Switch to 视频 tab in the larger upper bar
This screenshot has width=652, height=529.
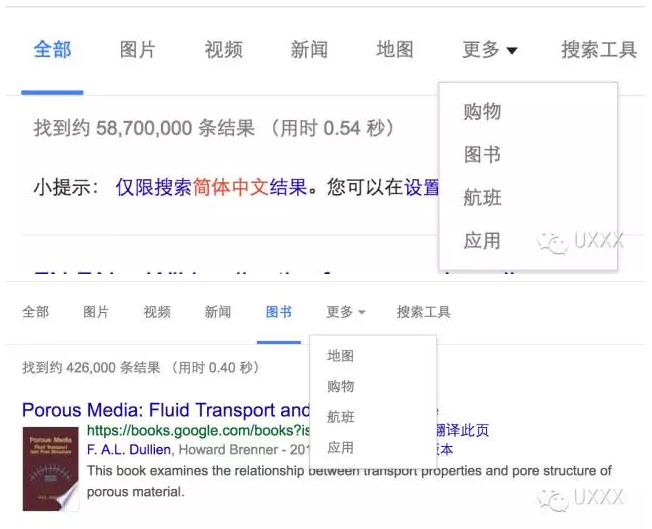pos(223,50)
